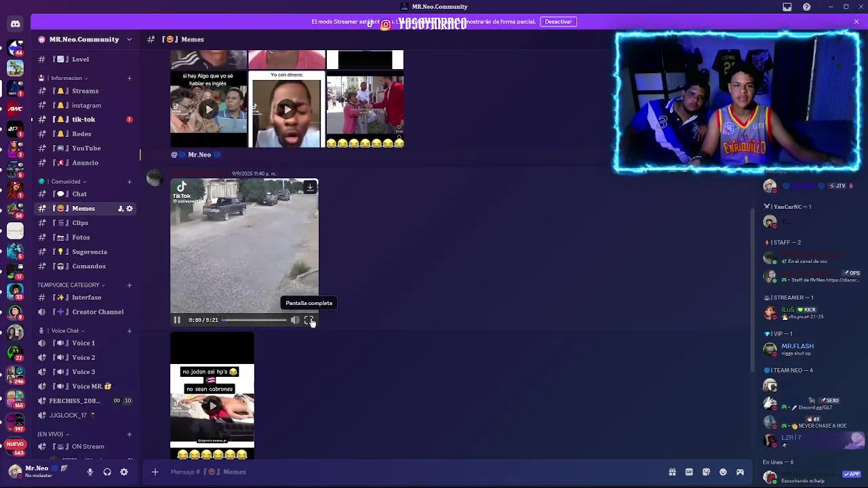
Task: Open apps game controller icon
Action: tap(740, 472)
